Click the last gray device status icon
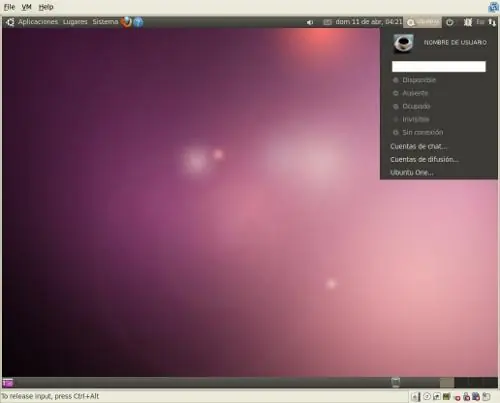Screen dimensions: 500x403 pyautogui.click(x=487, y=397)
